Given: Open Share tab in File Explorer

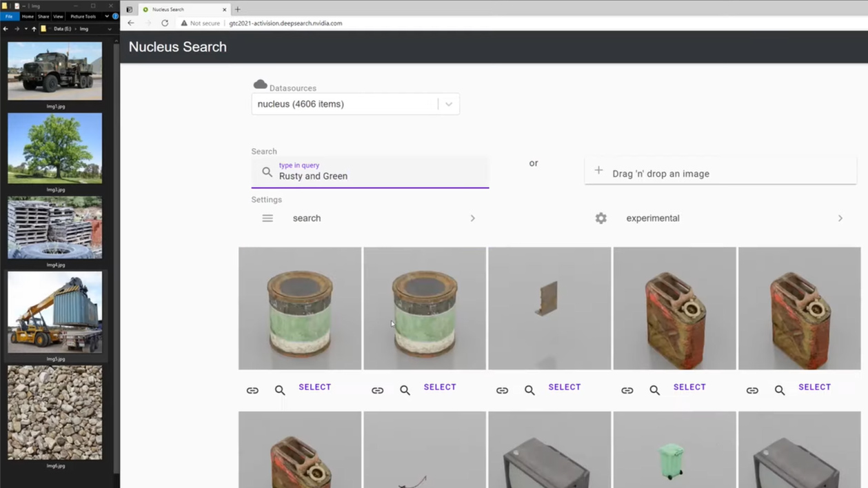Looking at the screenshot, I should point(43,17).
